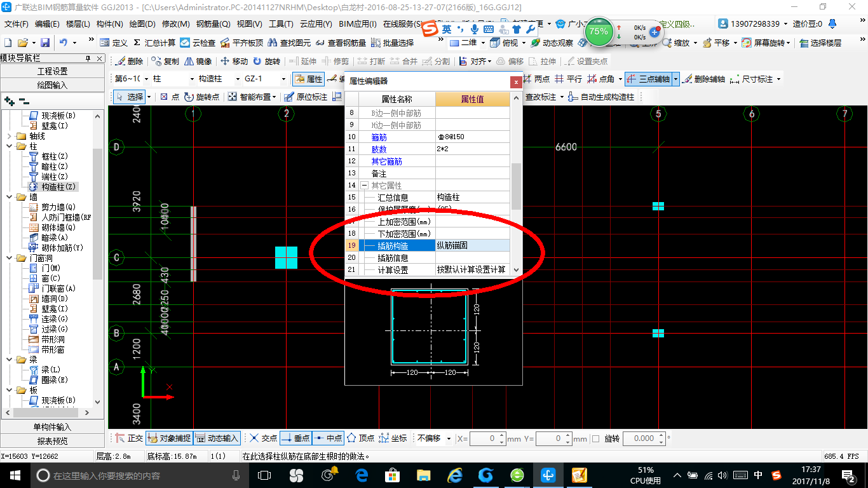Choose 两点 two-point auxiliary axis

coord(536,79)
